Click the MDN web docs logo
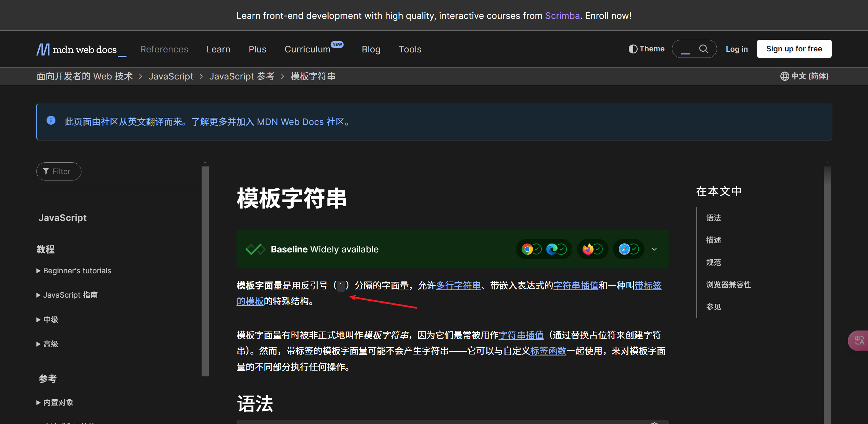Viewport: 868px width, 424px height. click(x=81, y=49)
